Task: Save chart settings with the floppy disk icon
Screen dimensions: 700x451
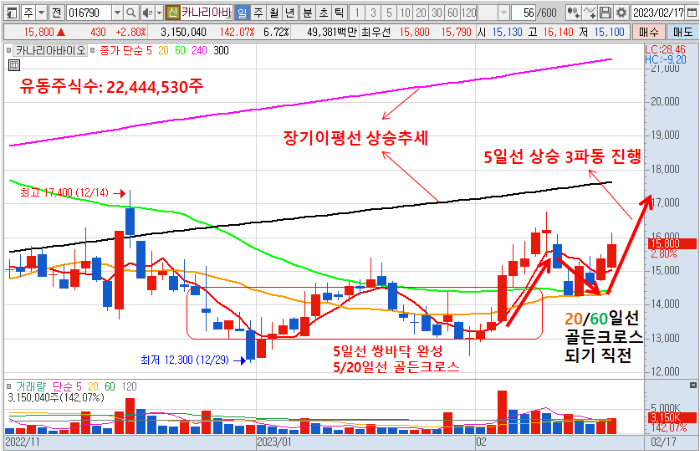Action: pos(605,13)
